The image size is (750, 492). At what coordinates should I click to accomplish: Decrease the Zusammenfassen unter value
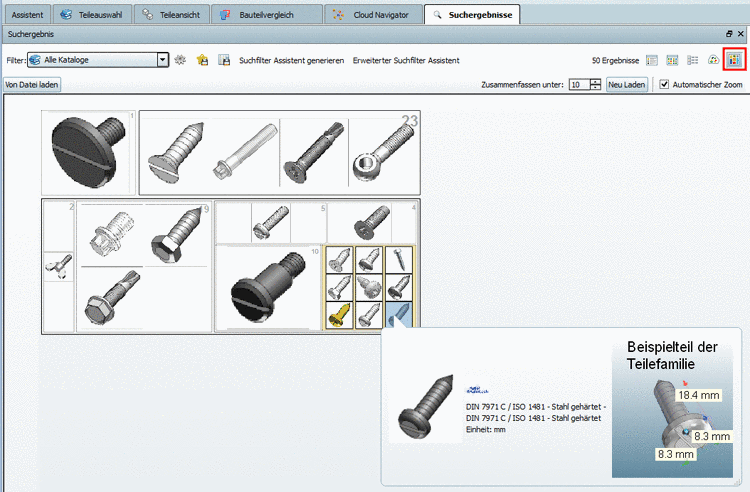(x=596, y=87)
